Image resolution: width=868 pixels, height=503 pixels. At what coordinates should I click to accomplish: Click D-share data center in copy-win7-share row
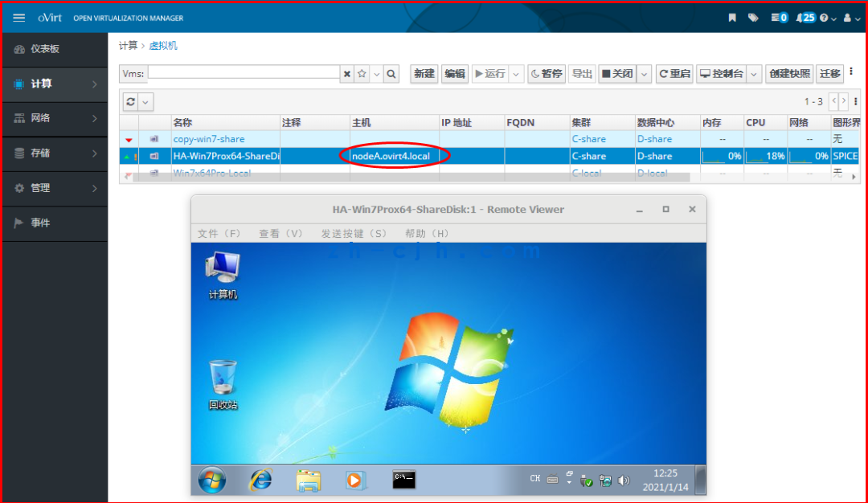(654, 139)
